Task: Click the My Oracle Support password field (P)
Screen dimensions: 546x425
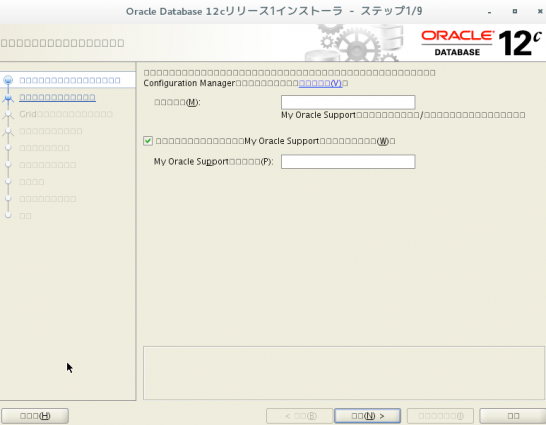Action: click(348, 162)
